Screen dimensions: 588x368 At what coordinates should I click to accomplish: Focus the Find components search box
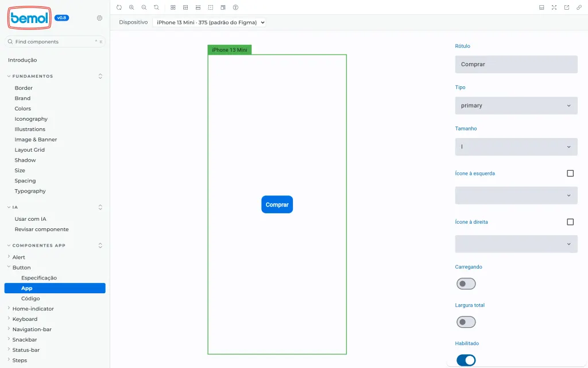55,41
